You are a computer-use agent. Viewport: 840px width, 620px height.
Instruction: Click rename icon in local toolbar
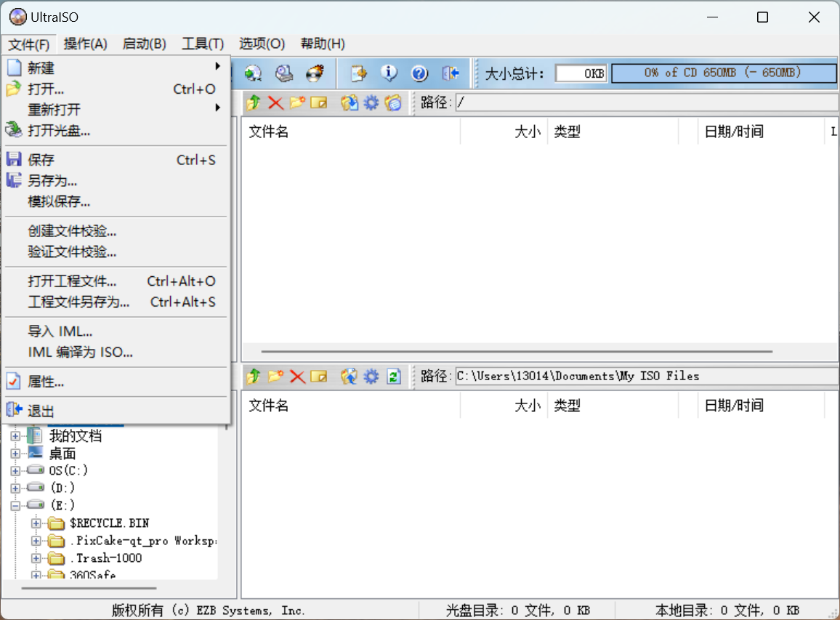tap(319, 377)
